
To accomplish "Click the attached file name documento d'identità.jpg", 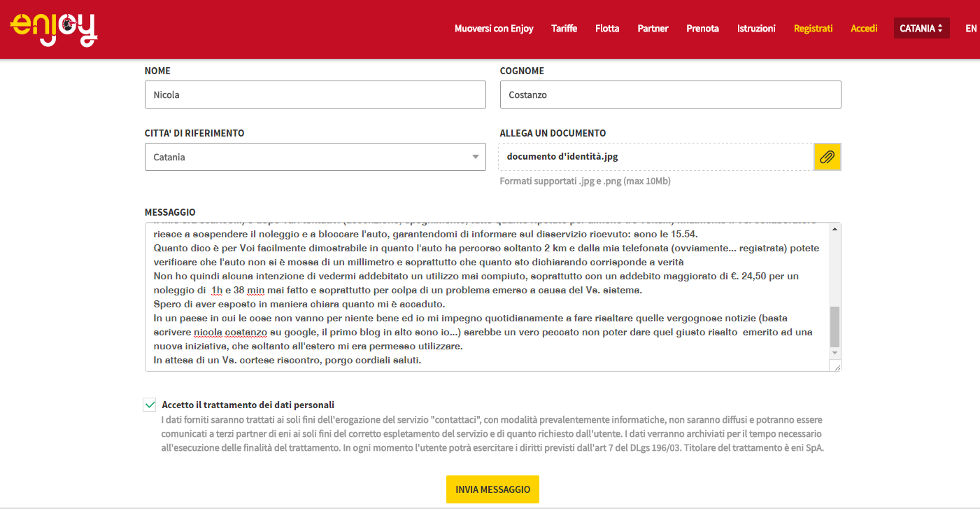I will 562,157.
